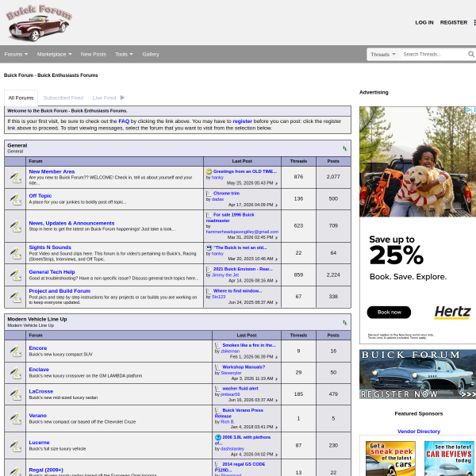This screenshot has height=476, width=476.
Task: Click forum status icon for Off Topic
Action: coord(15,199)
